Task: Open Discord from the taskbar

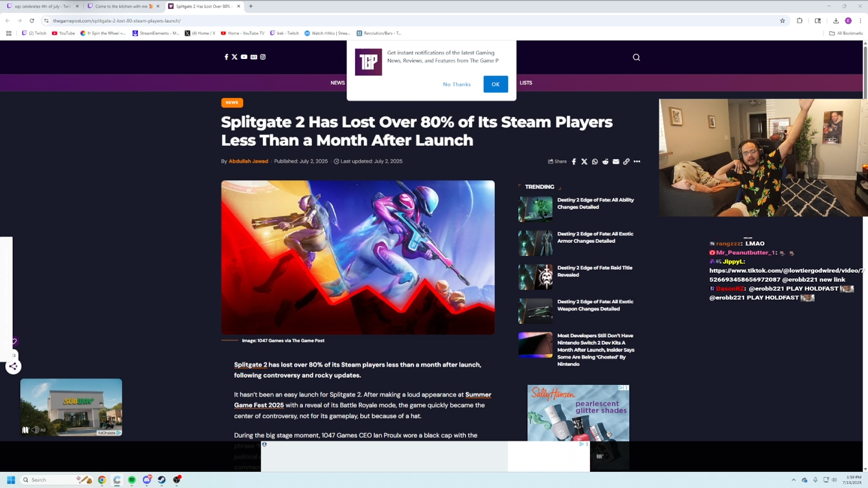Action: click(147, 480)
